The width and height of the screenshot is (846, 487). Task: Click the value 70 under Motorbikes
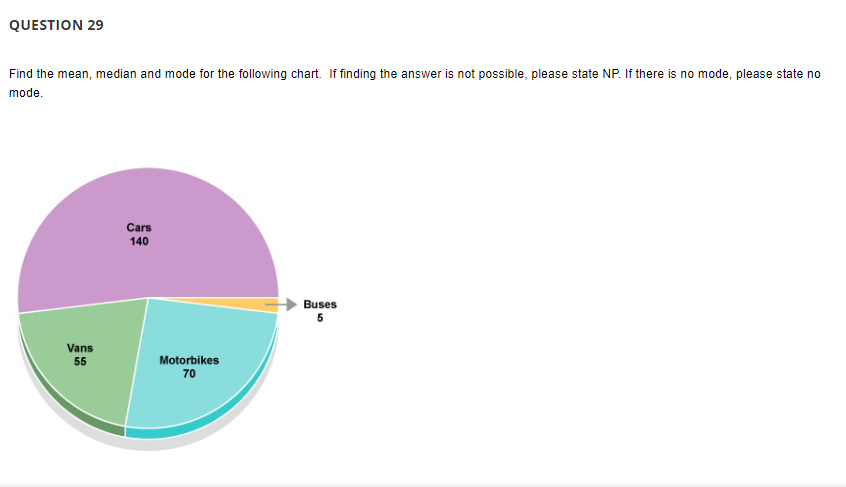189,373
